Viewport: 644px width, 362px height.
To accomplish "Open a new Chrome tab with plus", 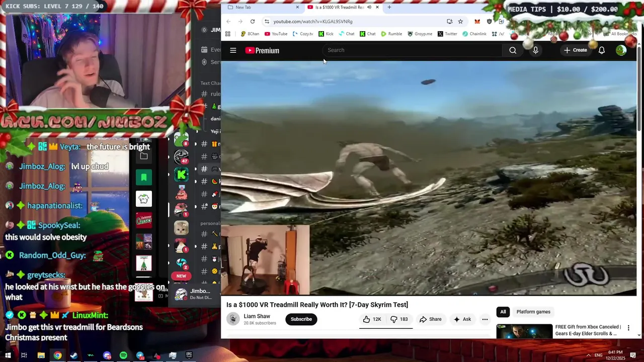I will (389, 7).
